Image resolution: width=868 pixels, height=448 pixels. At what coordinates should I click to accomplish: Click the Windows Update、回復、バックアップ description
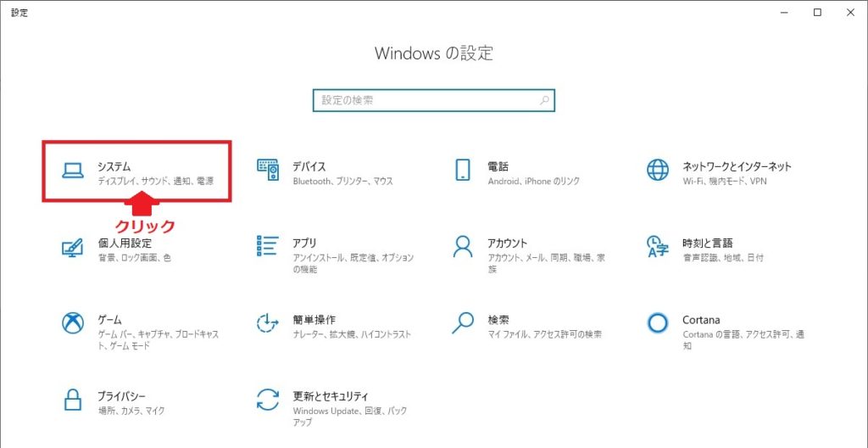coord(350,417)
